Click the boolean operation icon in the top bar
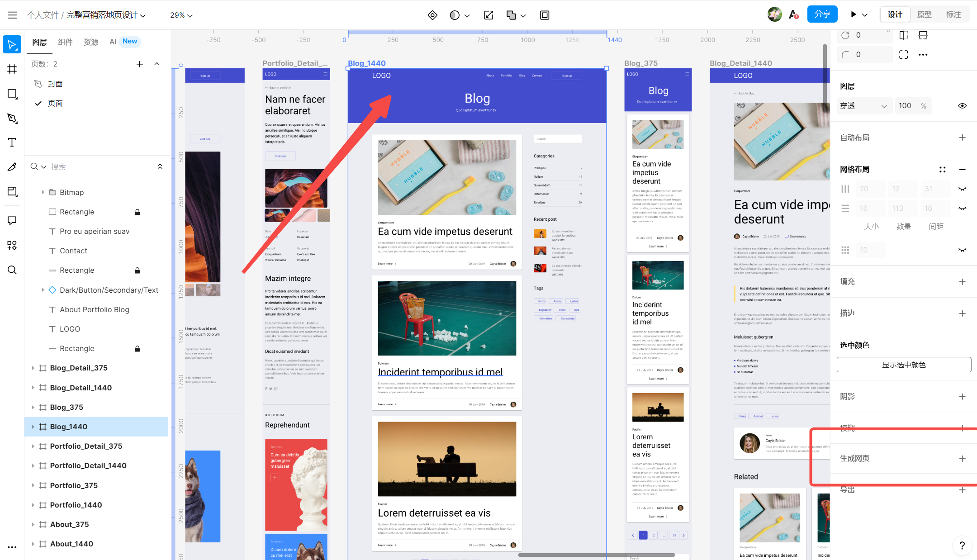This screenshot has height=560, width=977. click(511, 15)
